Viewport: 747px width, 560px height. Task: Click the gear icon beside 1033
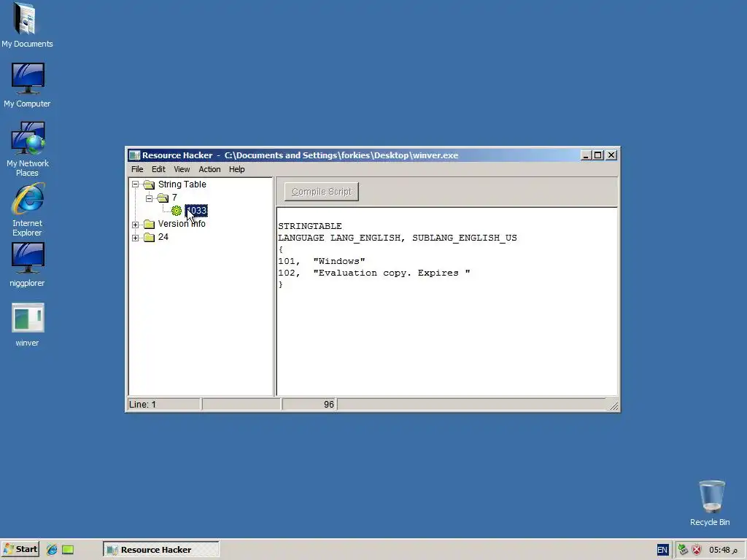[x=177, y=211]
